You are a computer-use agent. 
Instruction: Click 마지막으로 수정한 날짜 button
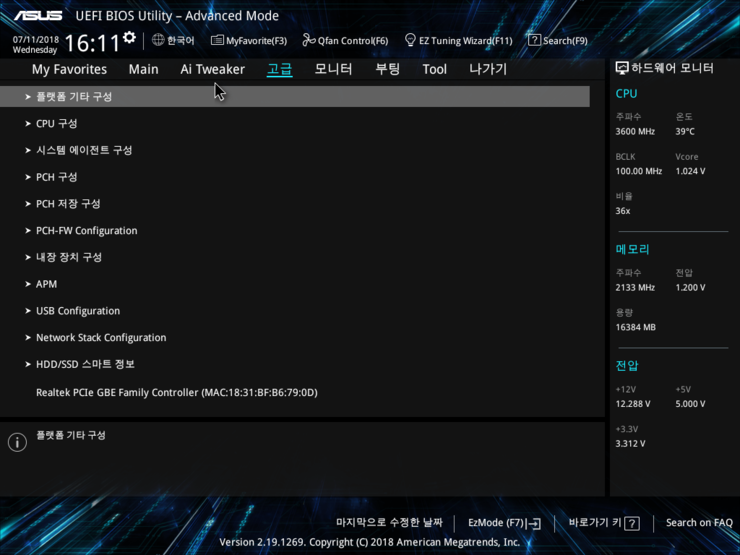(x=389, y=522)
